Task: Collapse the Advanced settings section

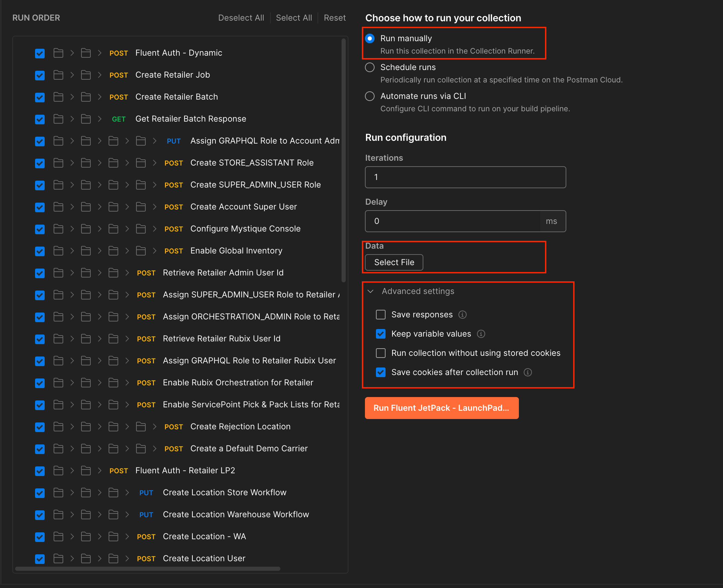Action: 370,291
